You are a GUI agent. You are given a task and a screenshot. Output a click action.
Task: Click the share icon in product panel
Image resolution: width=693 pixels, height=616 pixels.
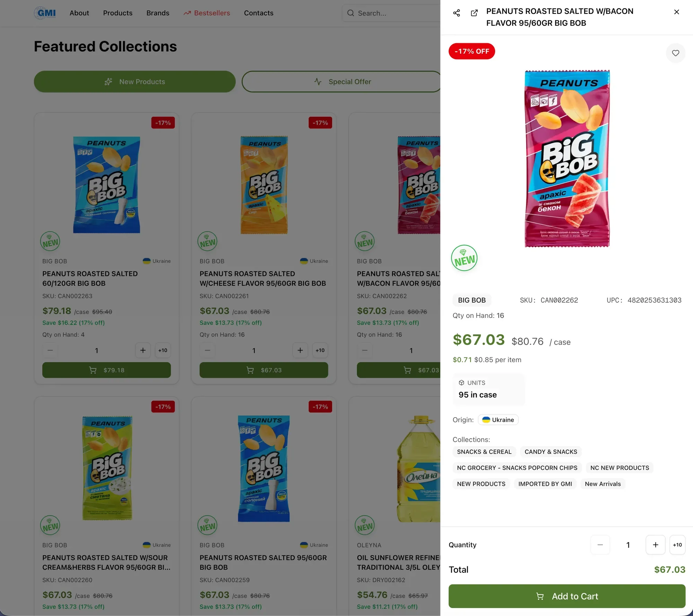[456, 13]
